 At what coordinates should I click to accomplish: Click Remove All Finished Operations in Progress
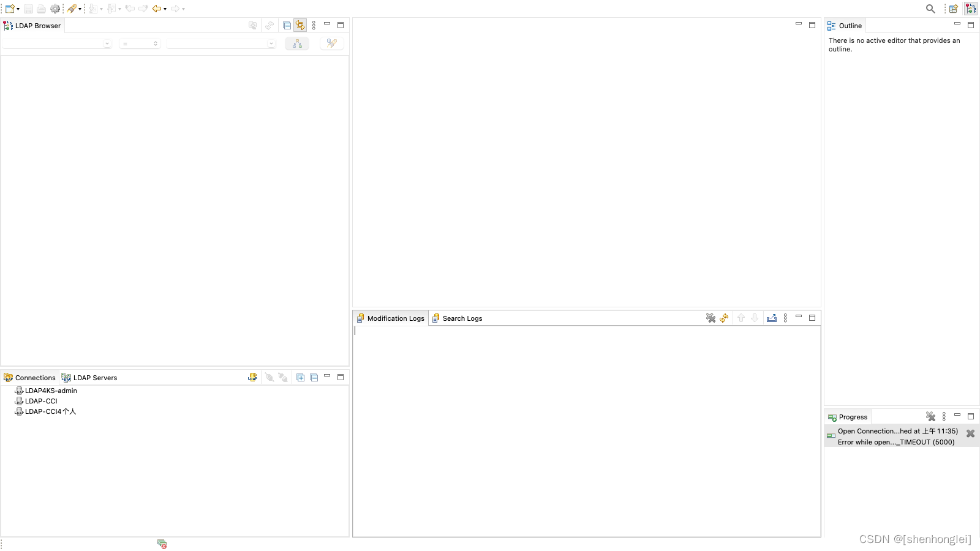[930, 416]
